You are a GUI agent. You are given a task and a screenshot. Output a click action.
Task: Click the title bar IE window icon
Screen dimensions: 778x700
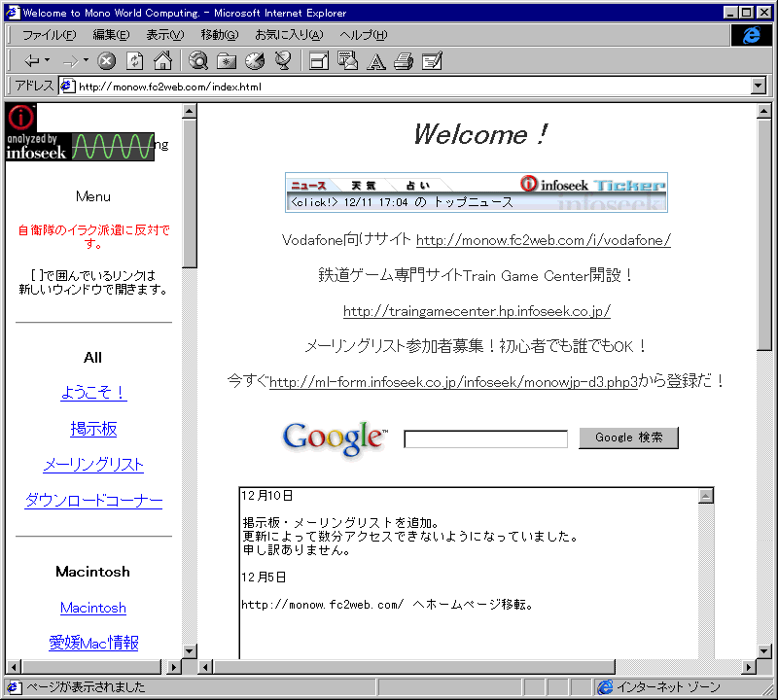tap(13, 13)
